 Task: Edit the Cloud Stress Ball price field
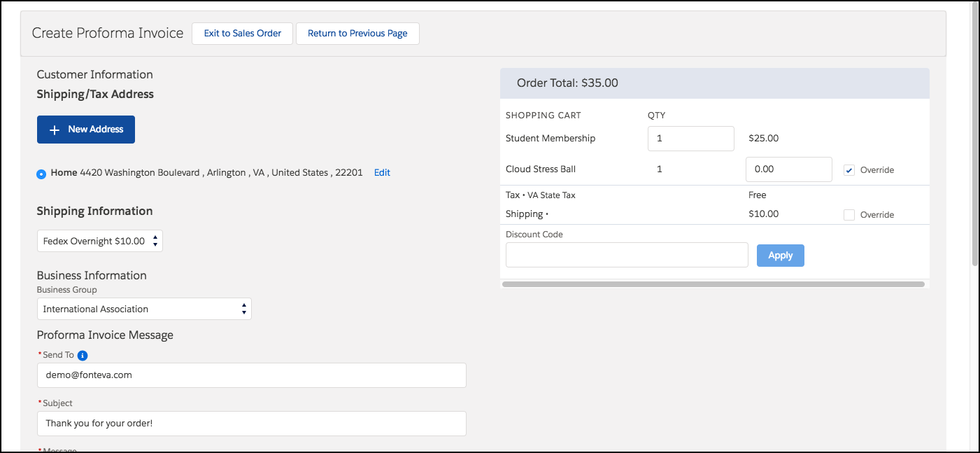(788, 169)
